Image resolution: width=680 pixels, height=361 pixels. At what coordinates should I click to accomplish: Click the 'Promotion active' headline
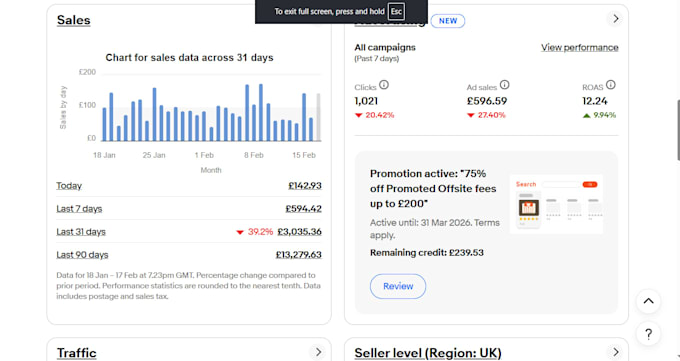click(x=433, y=189)
